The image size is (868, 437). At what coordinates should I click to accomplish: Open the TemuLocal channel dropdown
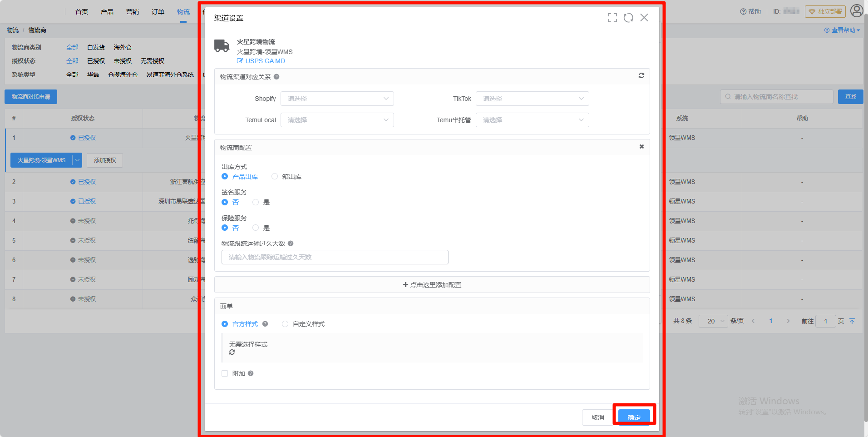[337, 120]
